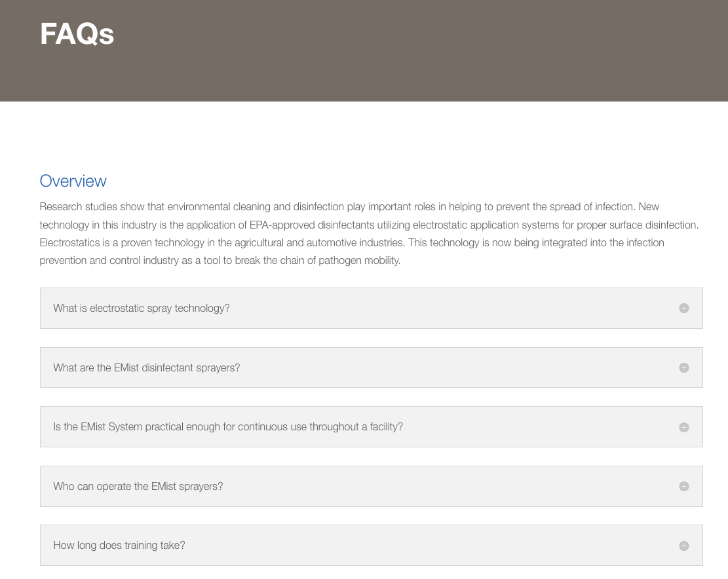
Task: Select the FAQs page heading
Action: (x=77, y=34)
